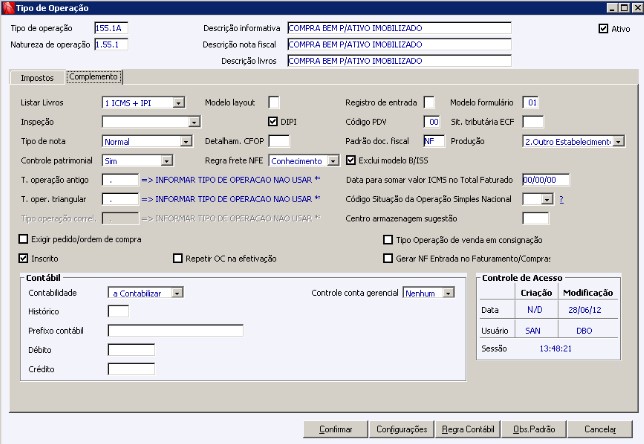Image resolution: width=644 pixels, height=444 pixels.
Task: Select the Código PDV field
Action: point(432,122)
